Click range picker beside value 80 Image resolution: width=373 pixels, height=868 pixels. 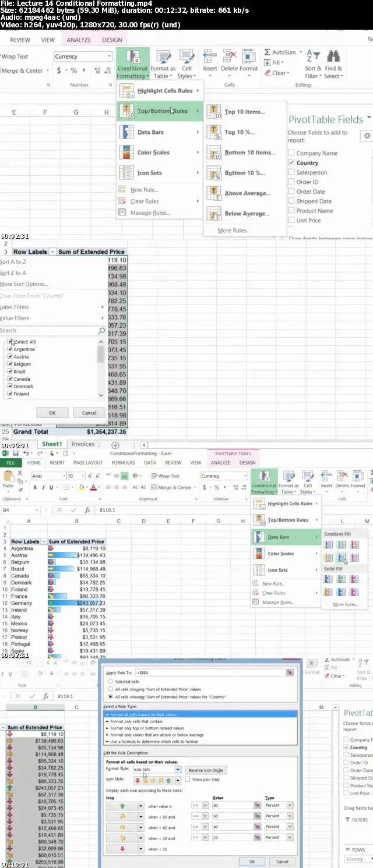coord(257,805)
